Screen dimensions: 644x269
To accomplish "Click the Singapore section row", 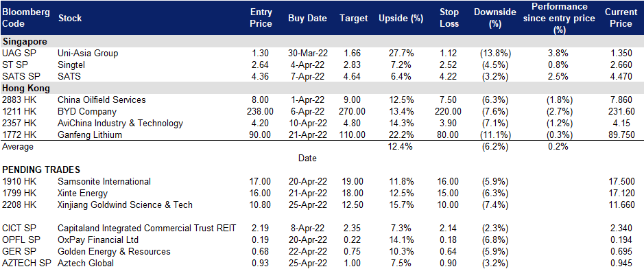I will [x=322, y=41].
